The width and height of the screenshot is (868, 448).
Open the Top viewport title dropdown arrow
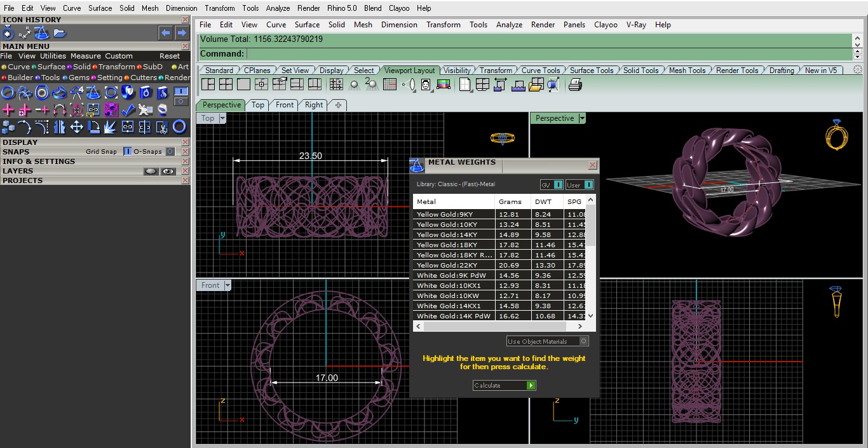pyautogui.click(x=222, y=118)
